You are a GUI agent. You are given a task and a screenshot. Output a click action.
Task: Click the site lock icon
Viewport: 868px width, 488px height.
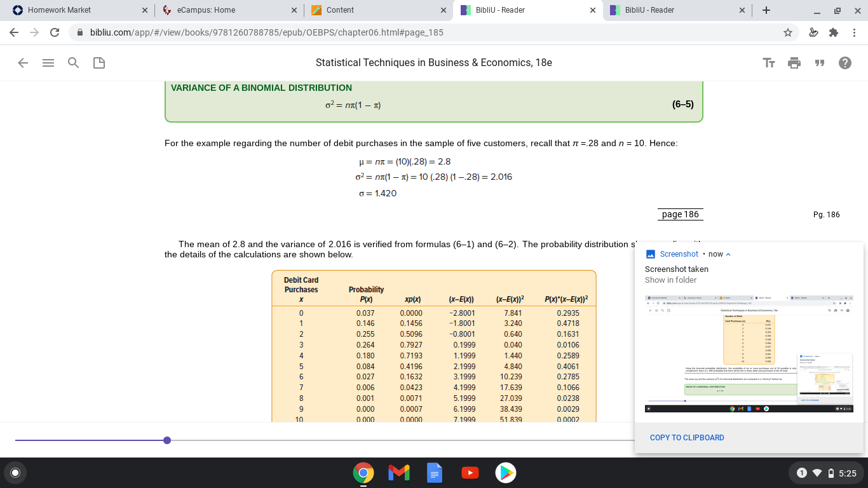click(x=80, y=32)
